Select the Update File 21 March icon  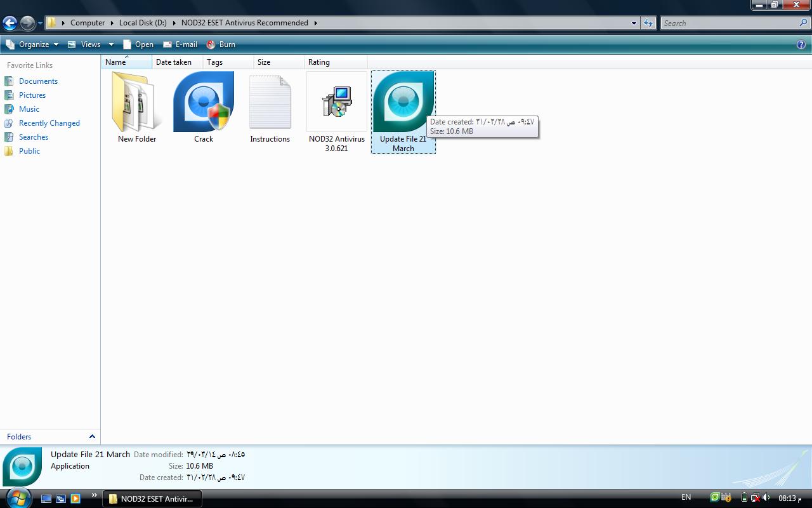click(403, 102)
